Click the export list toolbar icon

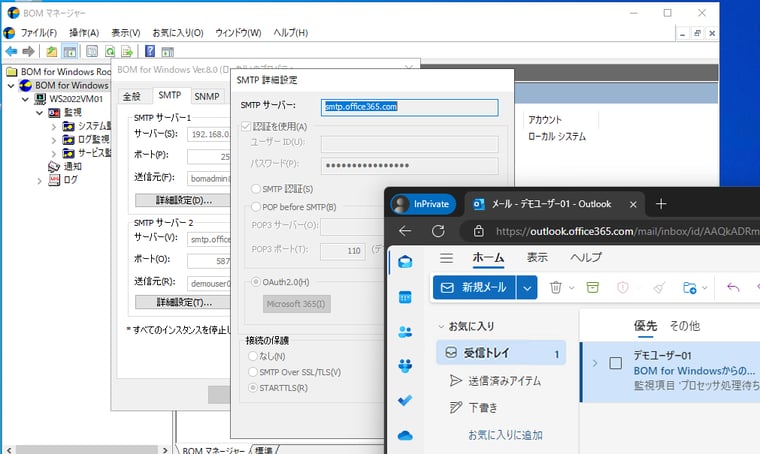coord(127,51)
